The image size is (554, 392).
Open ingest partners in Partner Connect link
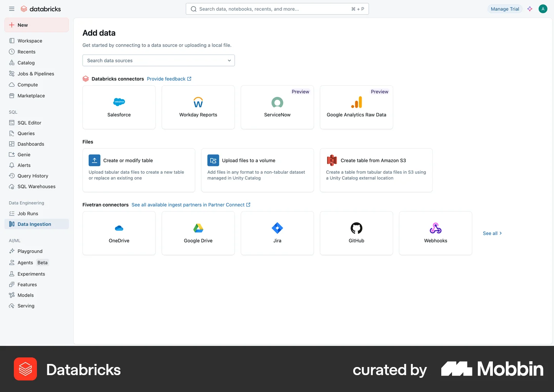click(191, 205)
